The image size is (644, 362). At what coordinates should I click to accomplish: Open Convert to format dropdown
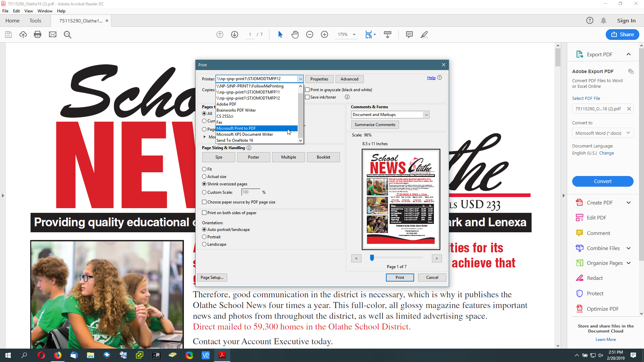[603, 133]
